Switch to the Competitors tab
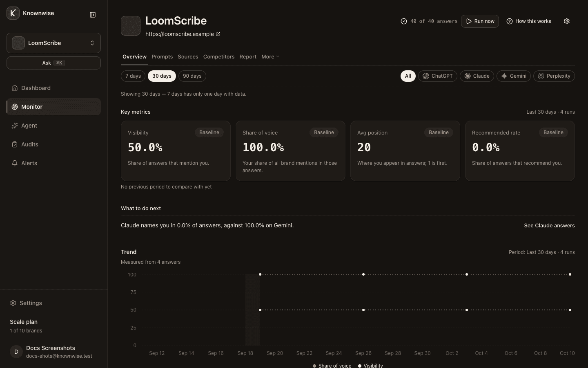The image size is (588, 368). [219, 57]
